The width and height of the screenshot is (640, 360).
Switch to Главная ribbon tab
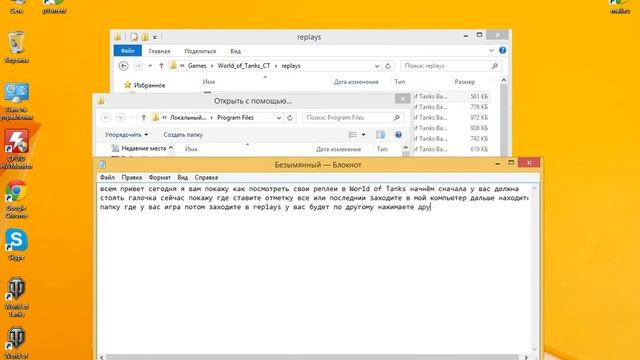point(159,51)
